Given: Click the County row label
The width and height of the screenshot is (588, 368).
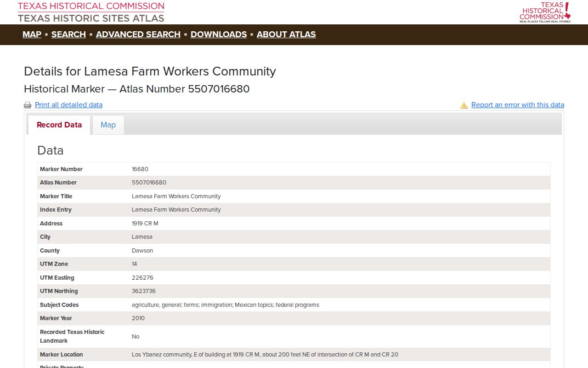Looking at the screenshot, I should point(50,251).
